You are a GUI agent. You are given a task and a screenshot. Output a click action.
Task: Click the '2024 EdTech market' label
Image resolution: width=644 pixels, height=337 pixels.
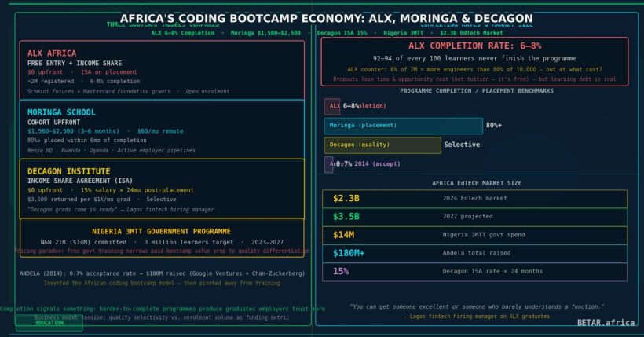pos(475,198)
